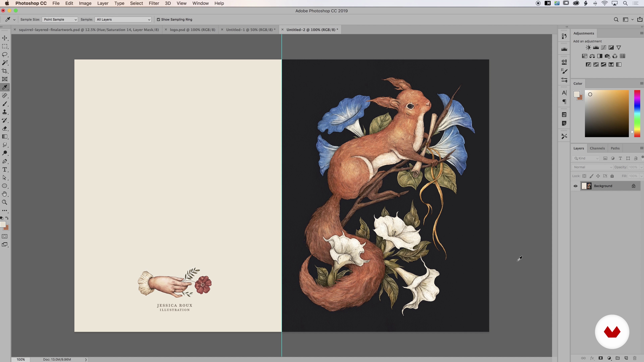Switch to the Channels tab
Viewport: 644px width, 362px height.
[x=597, y=148]
